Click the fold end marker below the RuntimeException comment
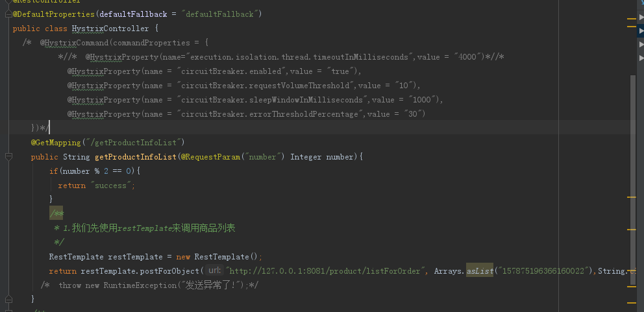The image size is (644, 312). (8, 299)
